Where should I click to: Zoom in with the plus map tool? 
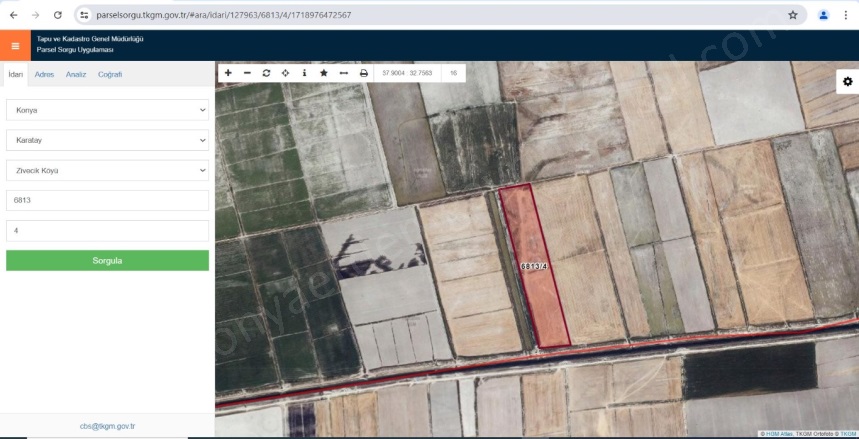click(228, 73)
